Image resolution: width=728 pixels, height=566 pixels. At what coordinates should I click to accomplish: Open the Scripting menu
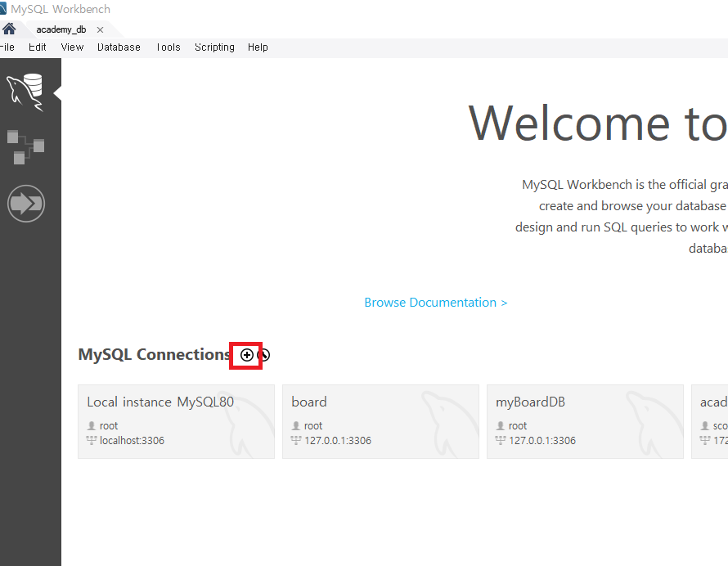[214, 47]
